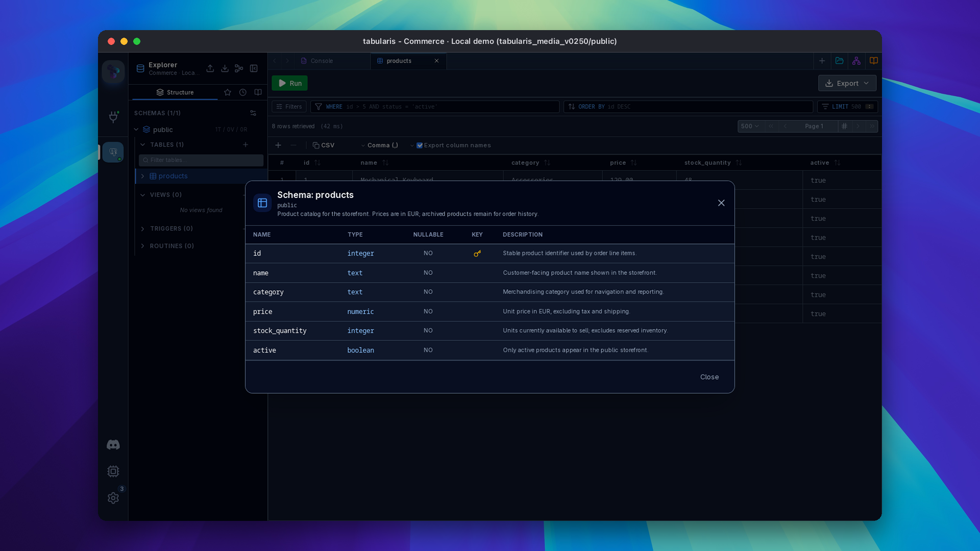This screenshot has width=980, height=551.
Task: Go to the next page arrow
Action: [x=858, y=126]
